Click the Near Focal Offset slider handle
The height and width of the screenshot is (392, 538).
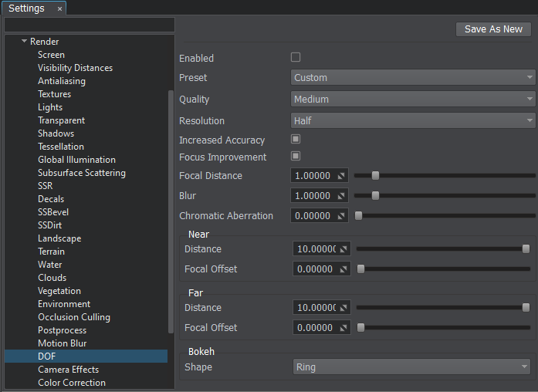tap(360, 269)
